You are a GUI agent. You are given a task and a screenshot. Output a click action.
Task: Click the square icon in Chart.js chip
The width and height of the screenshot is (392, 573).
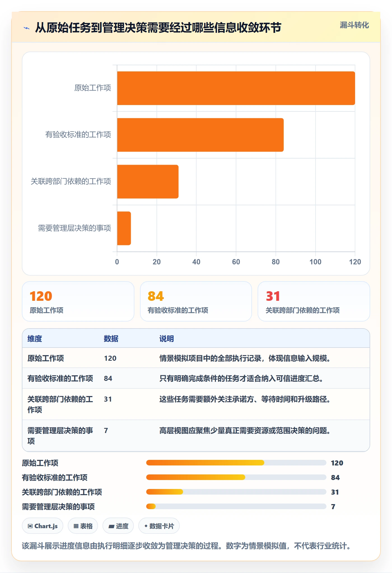pos(30,526)
